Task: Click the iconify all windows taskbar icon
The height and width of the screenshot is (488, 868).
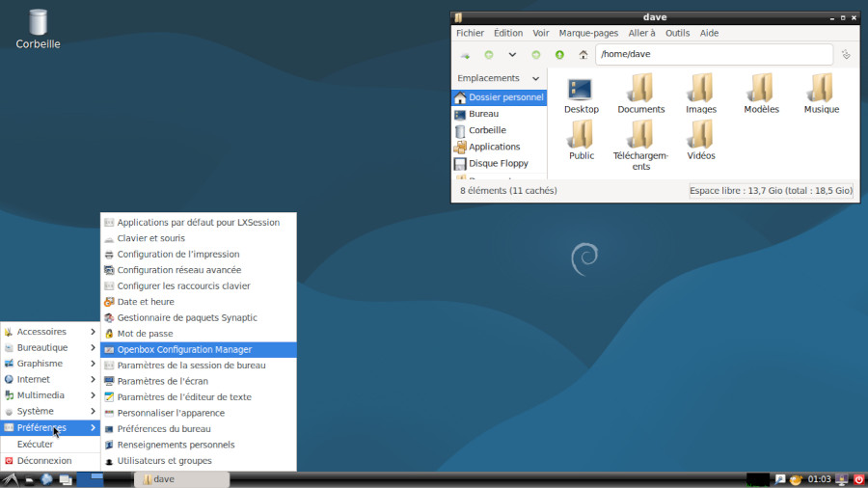Action: tap(66, 479)
